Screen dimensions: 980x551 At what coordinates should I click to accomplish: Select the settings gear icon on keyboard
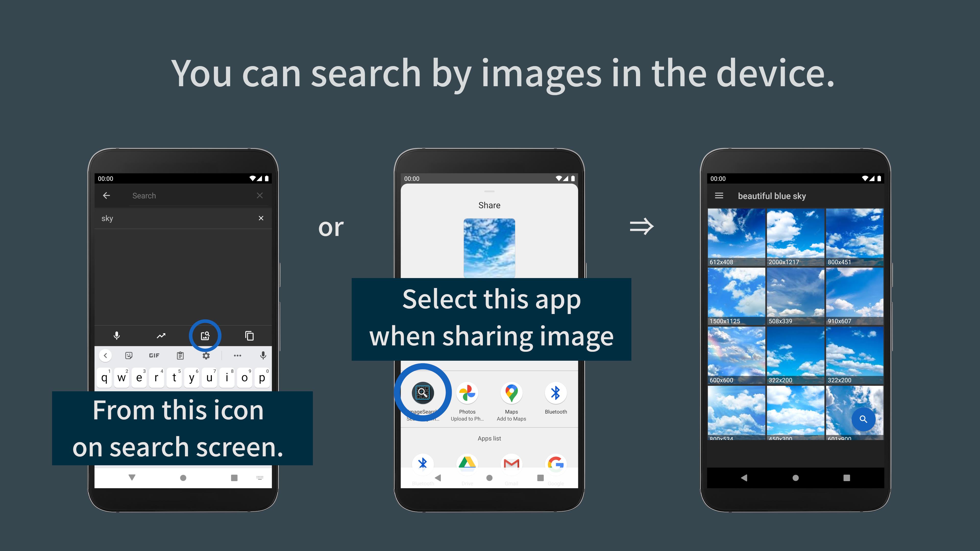click(207, 356)
